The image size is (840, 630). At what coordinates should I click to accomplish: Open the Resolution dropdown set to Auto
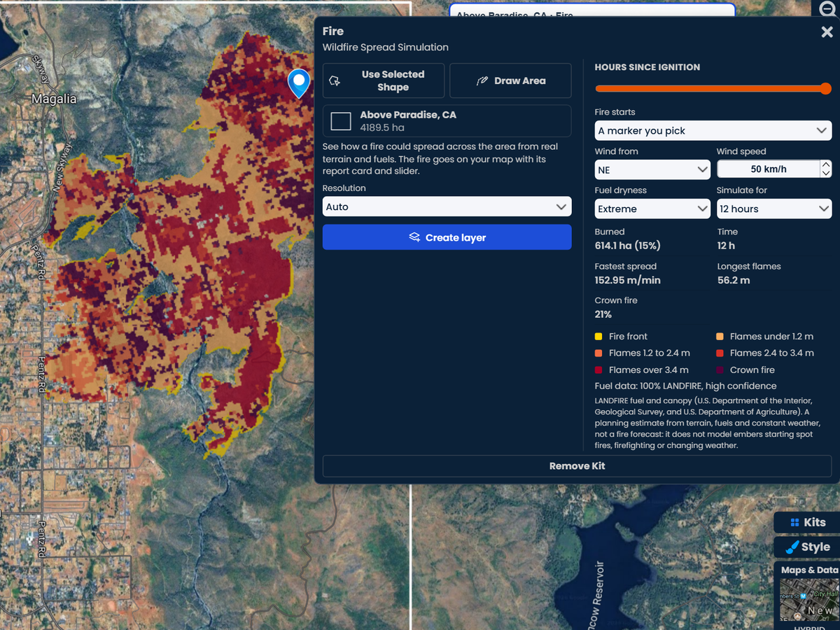click(x=447, y=207)
